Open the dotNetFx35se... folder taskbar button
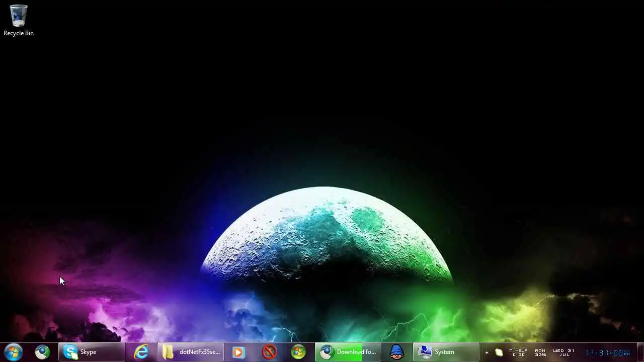644x362 pixels. tap(191, 352)
